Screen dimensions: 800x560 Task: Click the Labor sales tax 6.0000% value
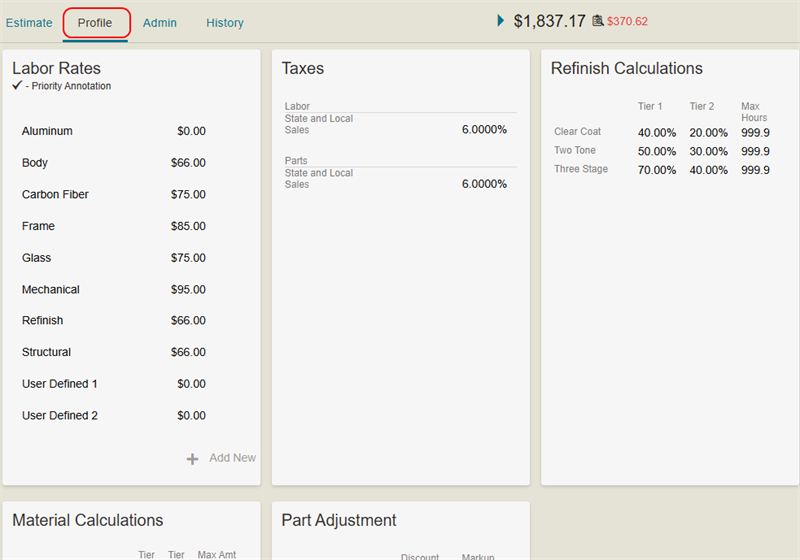(x=484, y=130)
